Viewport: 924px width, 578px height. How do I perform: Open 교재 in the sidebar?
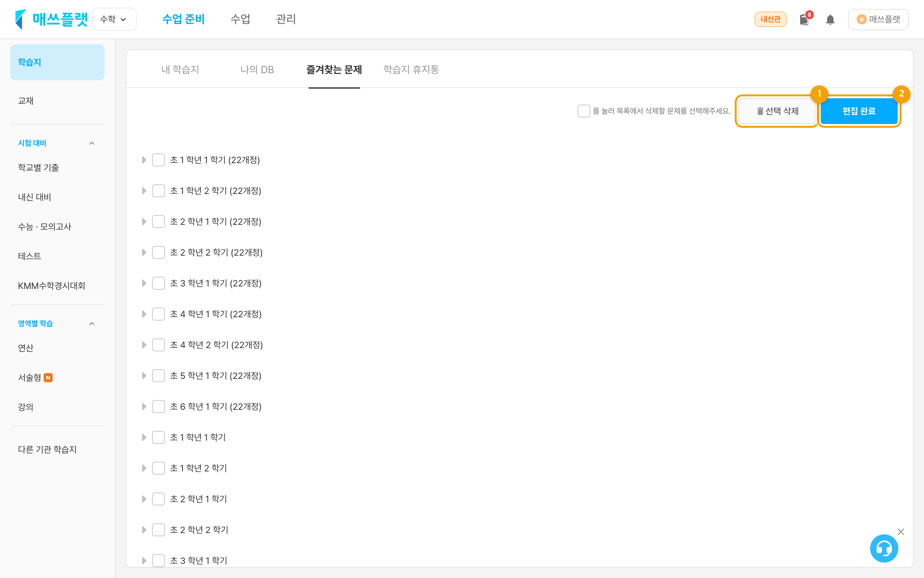click(26, 101)
